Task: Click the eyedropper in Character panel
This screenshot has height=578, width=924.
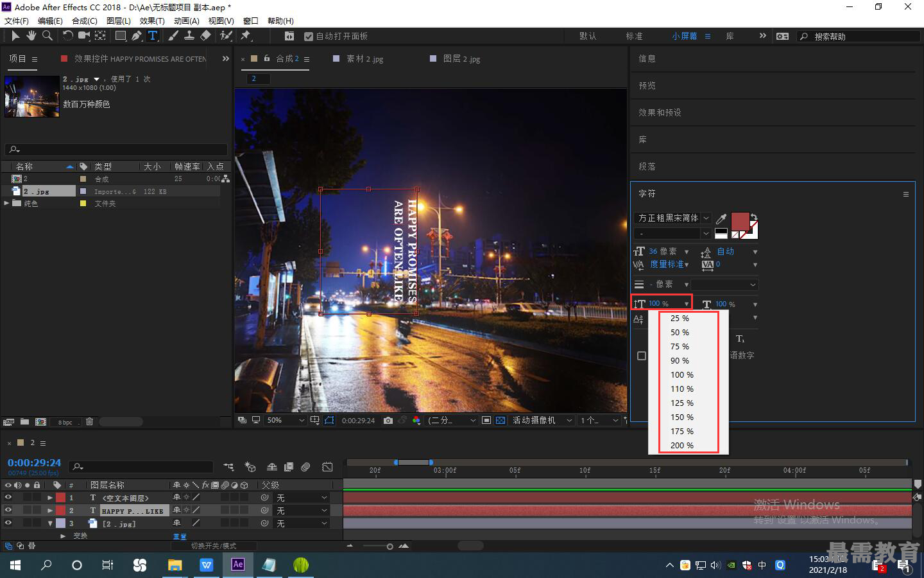Action: 721,218
